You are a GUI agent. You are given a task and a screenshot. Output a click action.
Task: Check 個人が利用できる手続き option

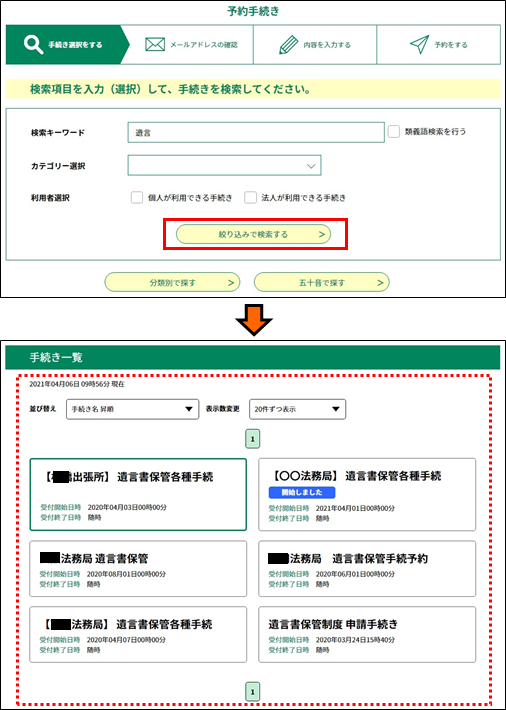coord(137,198)
